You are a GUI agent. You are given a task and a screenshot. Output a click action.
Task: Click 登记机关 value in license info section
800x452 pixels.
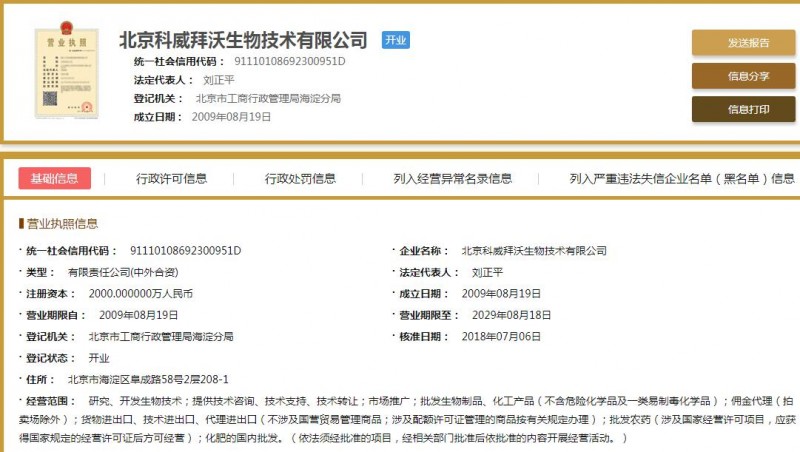[161, 337]
